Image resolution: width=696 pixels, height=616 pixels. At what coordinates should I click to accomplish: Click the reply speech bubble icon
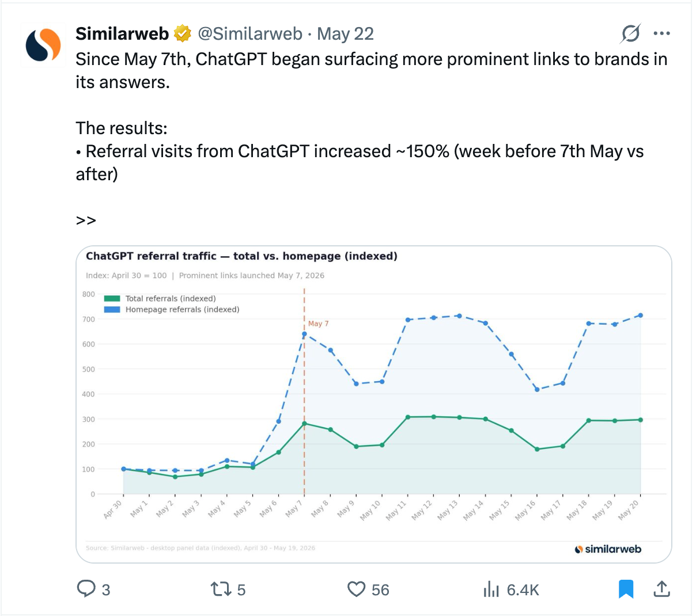click(x=86, y=589)
